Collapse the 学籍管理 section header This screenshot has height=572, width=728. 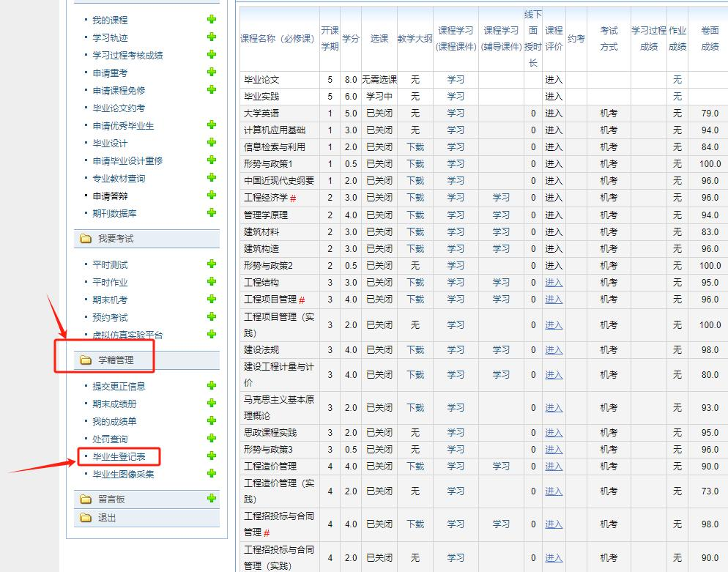pyautogui.click(x=116, y=360)
